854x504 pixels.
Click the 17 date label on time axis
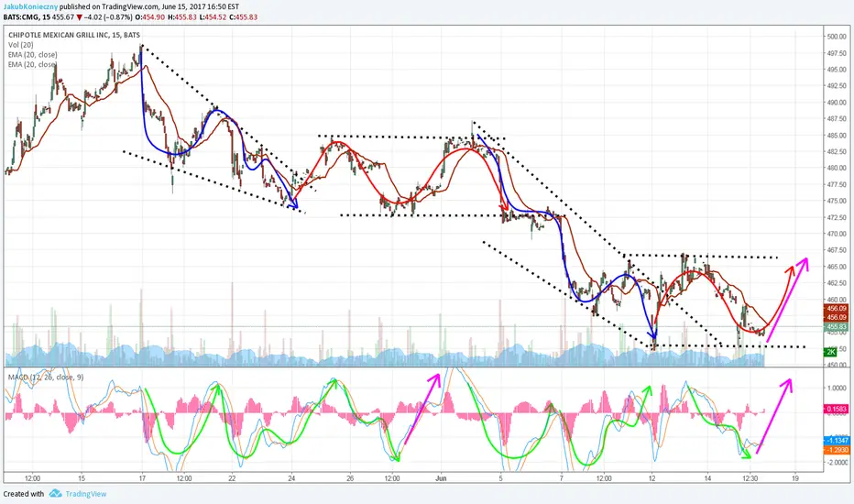[x=142, y=478]
